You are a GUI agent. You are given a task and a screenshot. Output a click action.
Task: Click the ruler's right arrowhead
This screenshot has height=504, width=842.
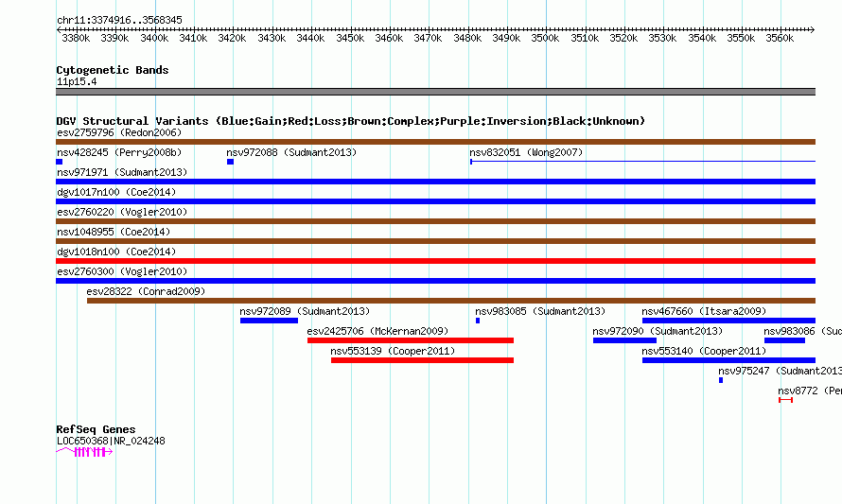[813, 29]
